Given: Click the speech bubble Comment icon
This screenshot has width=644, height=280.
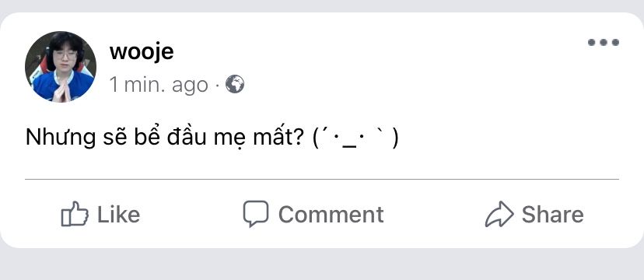Looking at the screenshot, I should [x=255, y=213].
